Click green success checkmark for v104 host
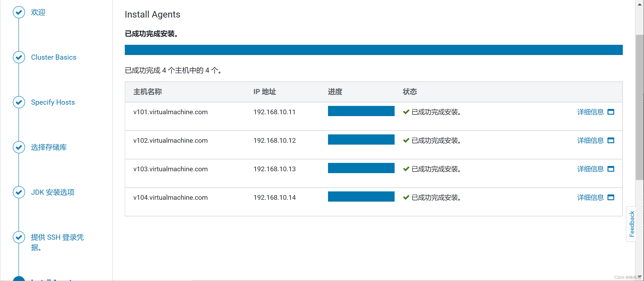Image resolution: width=644 pixels, height=281 pixels. [406, 198]
